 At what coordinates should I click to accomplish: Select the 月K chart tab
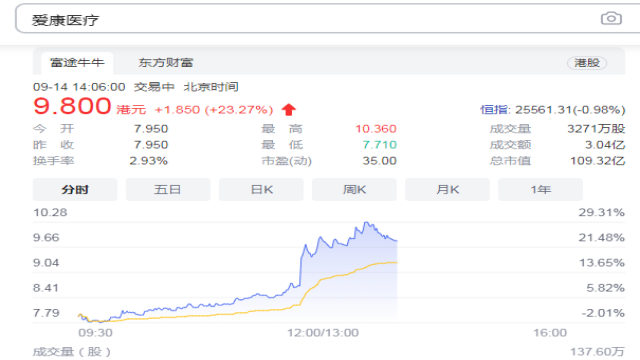(x=447, y=189)
